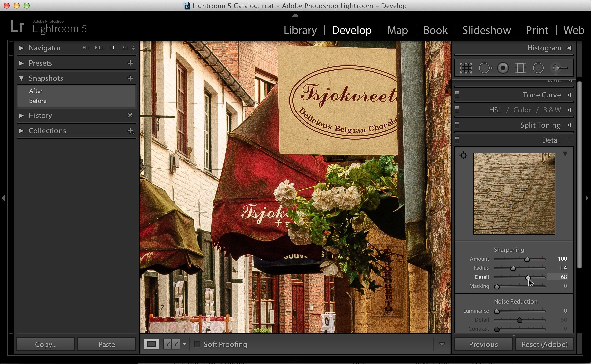Toggle the Tone Curve panel switch
The image size is (591, 364).
pos(457,95)
